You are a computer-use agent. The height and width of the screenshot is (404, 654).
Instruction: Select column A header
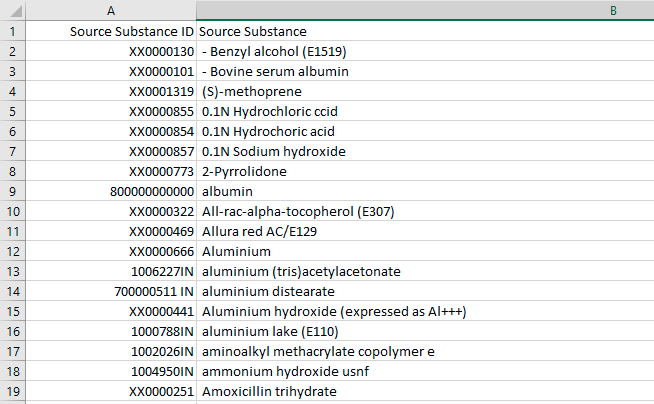(111, 10)
